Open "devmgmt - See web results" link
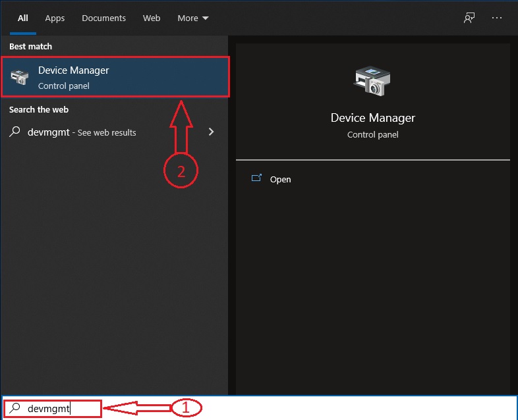 pyautogui.click(x=82, y=132)
